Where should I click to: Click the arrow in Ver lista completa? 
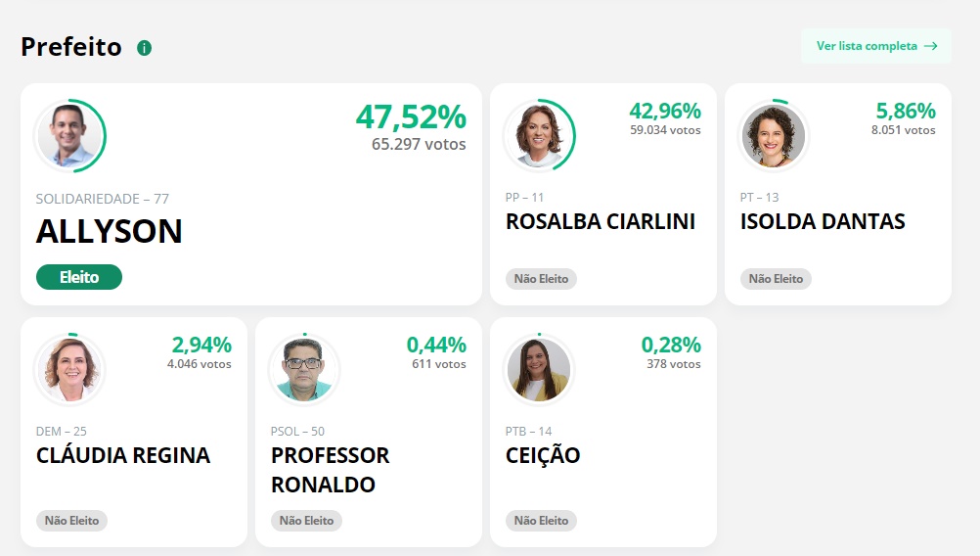click(x=931, y=46)
